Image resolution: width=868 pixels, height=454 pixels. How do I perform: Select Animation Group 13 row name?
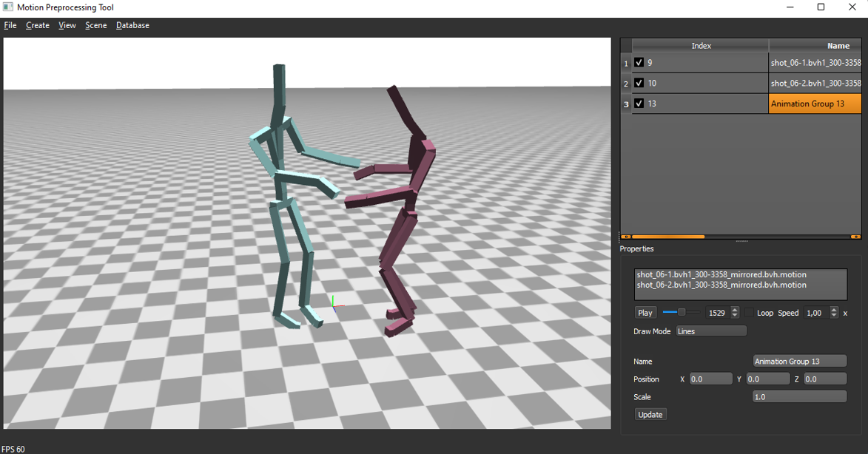click(815, 104)
